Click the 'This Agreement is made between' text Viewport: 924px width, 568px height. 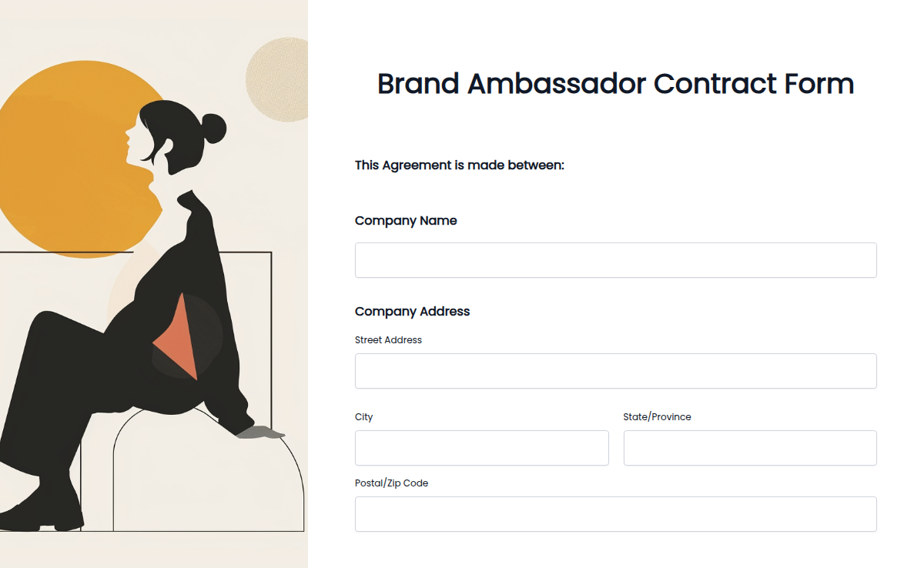point(459,165)
